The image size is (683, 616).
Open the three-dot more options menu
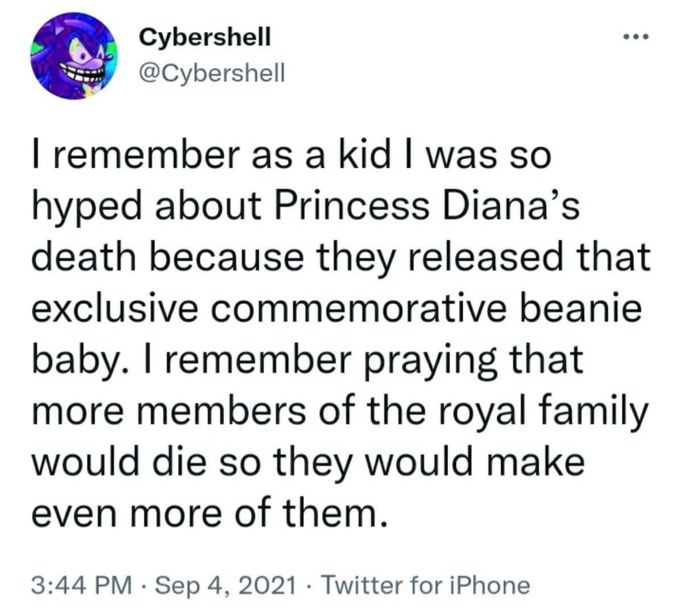click(635, 38)
